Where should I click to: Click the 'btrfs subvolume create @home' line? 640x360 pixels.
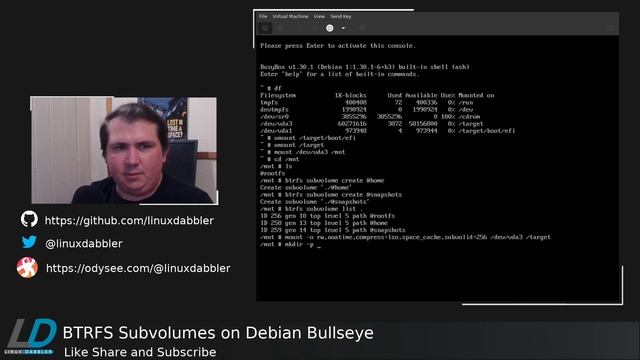pos(322,180)
